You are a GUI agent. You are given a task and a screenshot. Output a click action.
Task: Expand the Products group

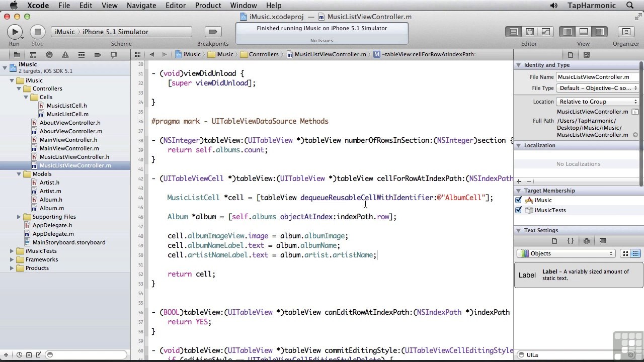tap(12, 268)
